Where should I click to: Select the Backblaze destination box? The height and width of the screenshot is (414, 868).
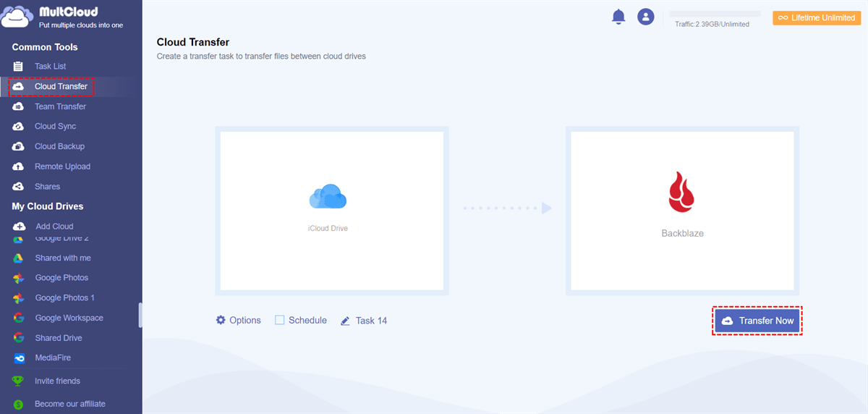pos(682,211)
